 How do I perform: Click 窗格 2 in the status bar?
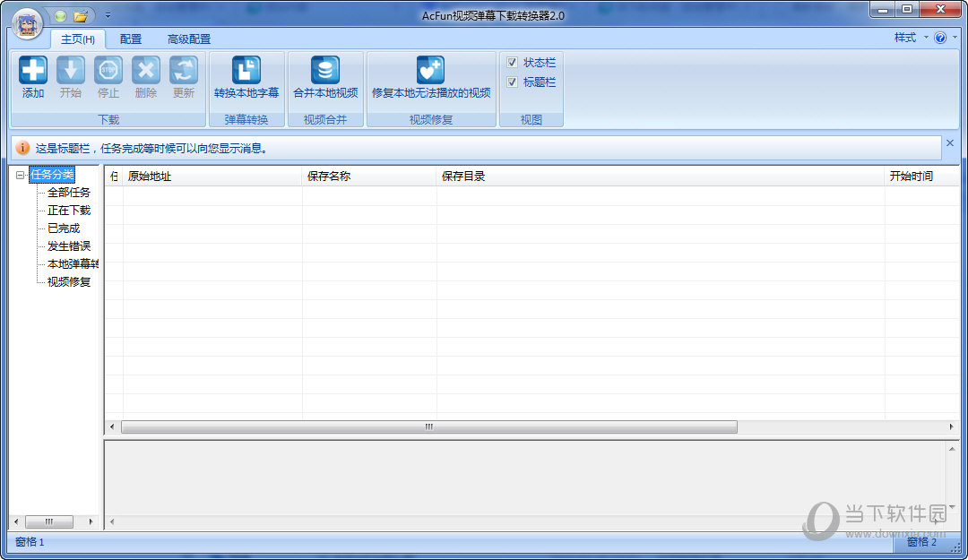coord(921,542)
